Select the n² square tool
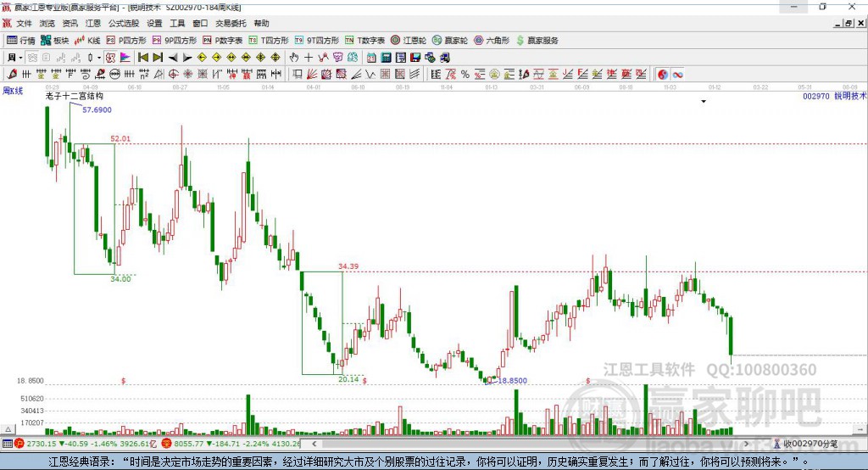Screen dimensions: 868x470 (144, 75)
